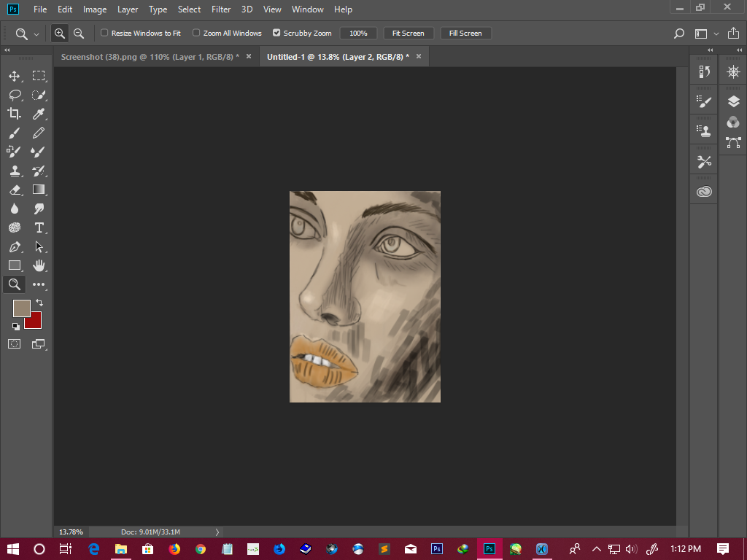The height and width of the screenshot is (560, 747).
Task: Click the dark red background color swatch
Action: (x=35, y=322)
